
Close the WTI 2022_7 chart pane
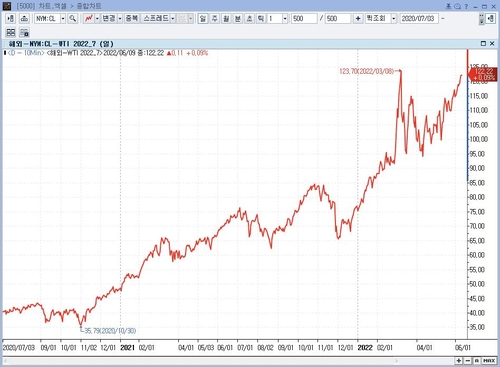[492, 43]
